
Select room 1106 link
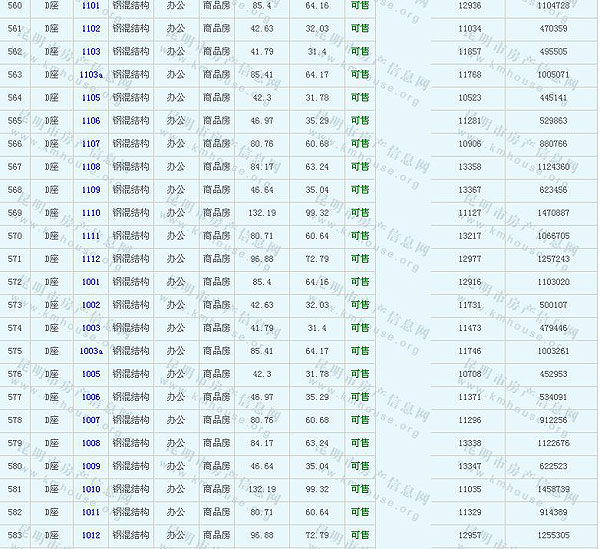click(91, 121)
